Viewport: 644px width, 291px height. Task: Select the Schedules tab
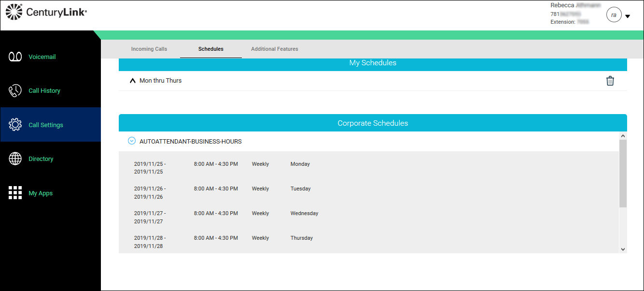[x=211, y=49]
